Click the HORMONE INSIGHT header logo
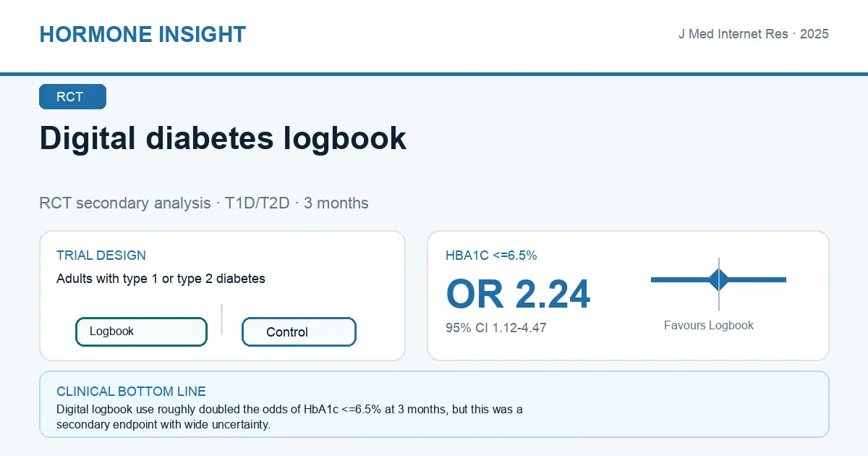Viewport: 868px width, 456px height. tap(142, 34)
